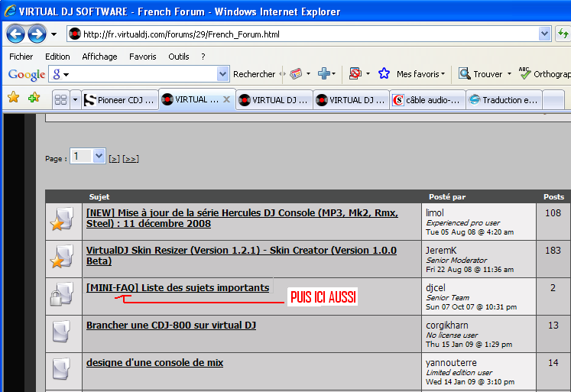Open the Edition menu
This screenshot has height=392, width=571.
[x=57, y=57]
